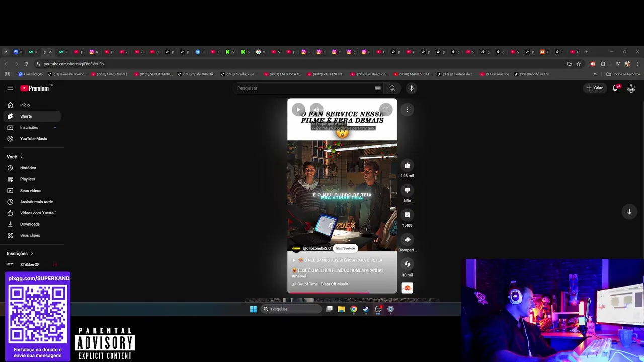
Task: Like the Short with thumbs up
Action: 408,165
